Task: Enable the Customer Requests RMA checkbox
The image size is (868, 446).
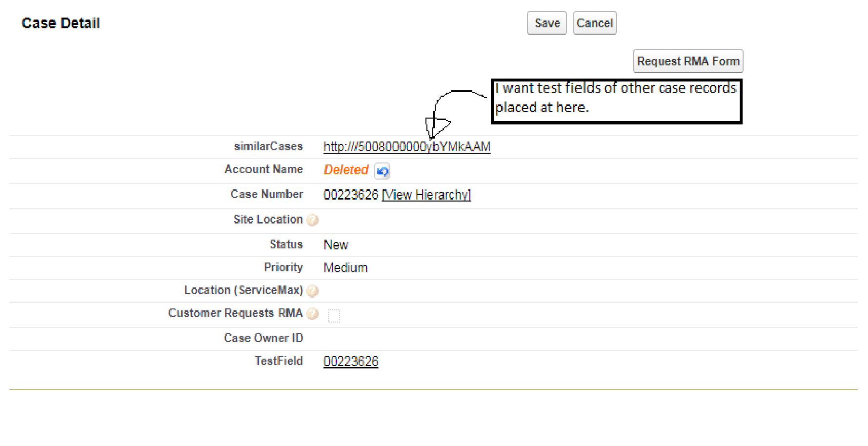Action: click(x=334, y=316)
